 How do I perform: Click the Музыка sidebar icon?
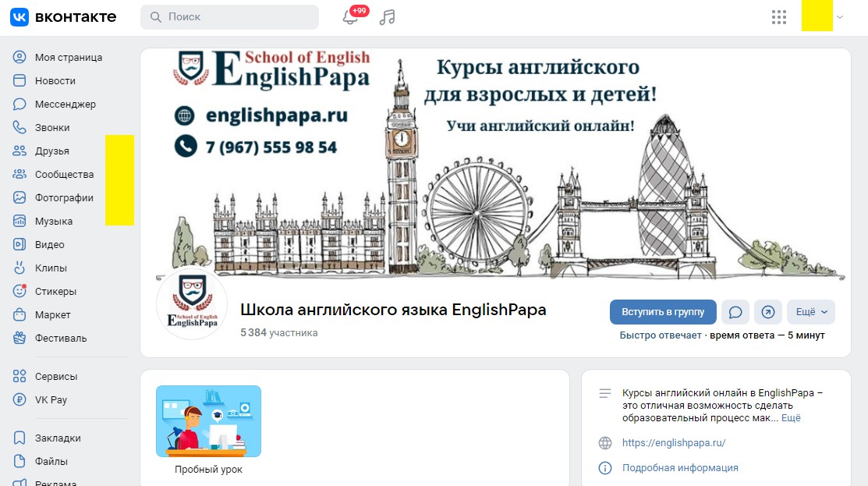[x=19, y=221]
